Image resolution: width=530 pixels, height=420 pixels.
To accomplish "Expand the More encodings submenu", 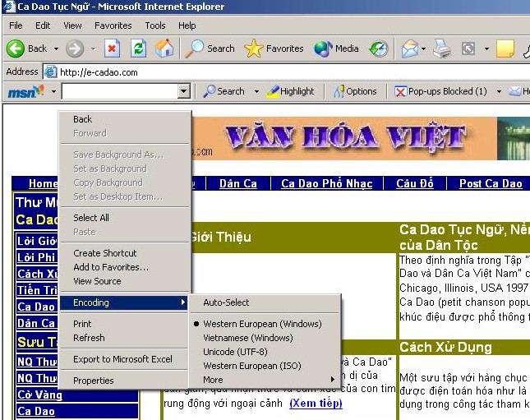I will click(265, 380).
